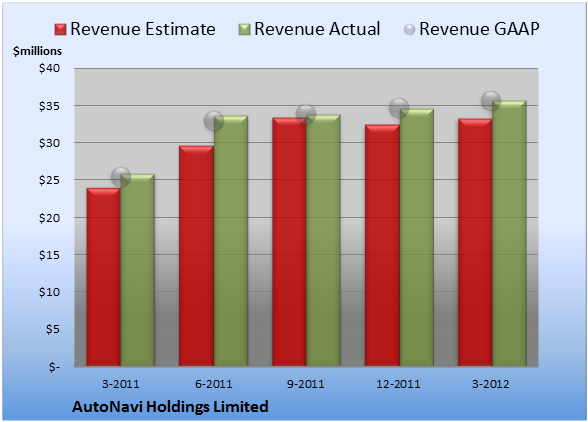Select the green actual bar for 6-2011
The image size is (588, 422).
click(x=231, y=241)
